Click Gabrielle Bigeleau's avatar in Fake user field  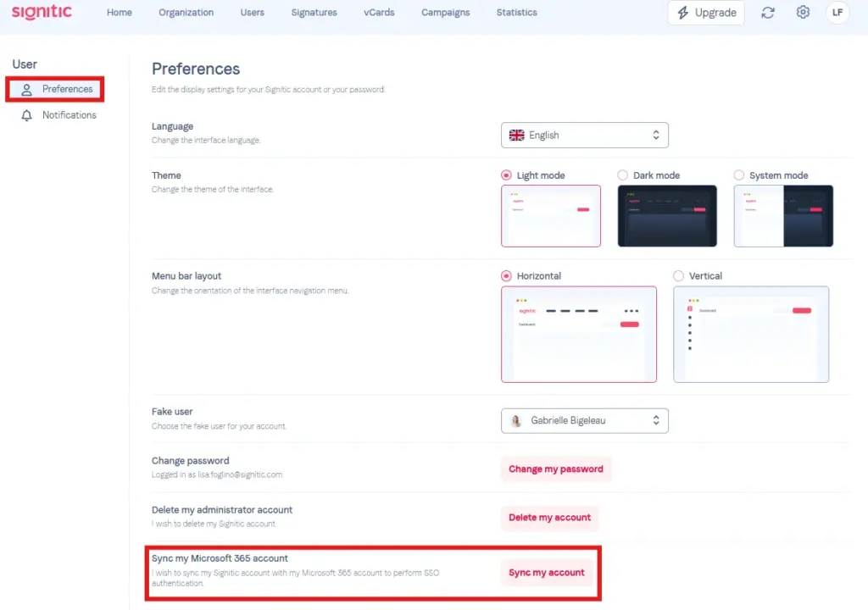click(x=516, y=421)
